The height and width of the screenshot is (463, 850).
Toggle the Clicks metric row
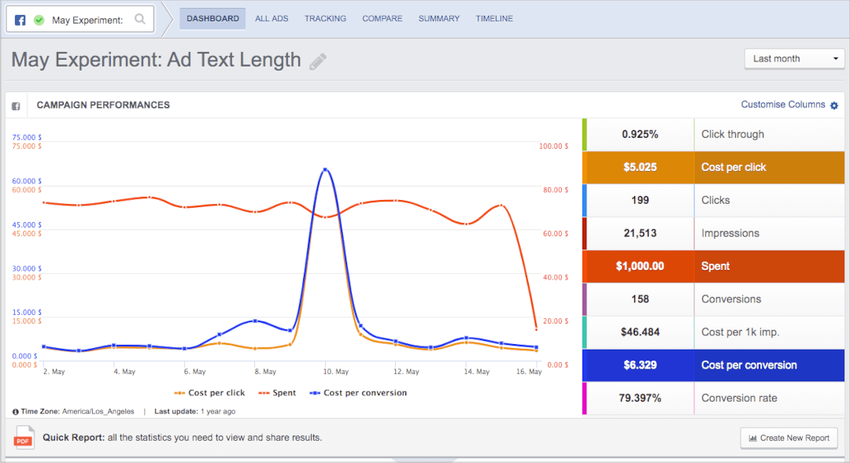713,201
